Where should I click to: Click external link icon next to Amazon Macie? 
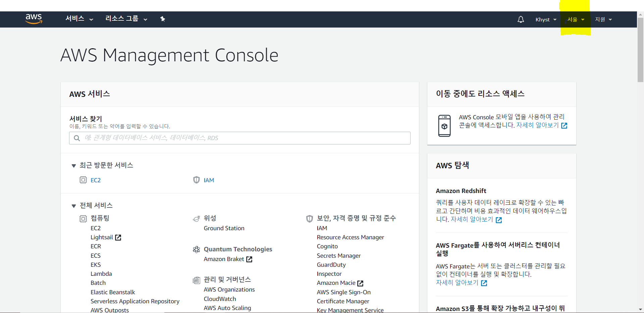(x=361, y=283)
